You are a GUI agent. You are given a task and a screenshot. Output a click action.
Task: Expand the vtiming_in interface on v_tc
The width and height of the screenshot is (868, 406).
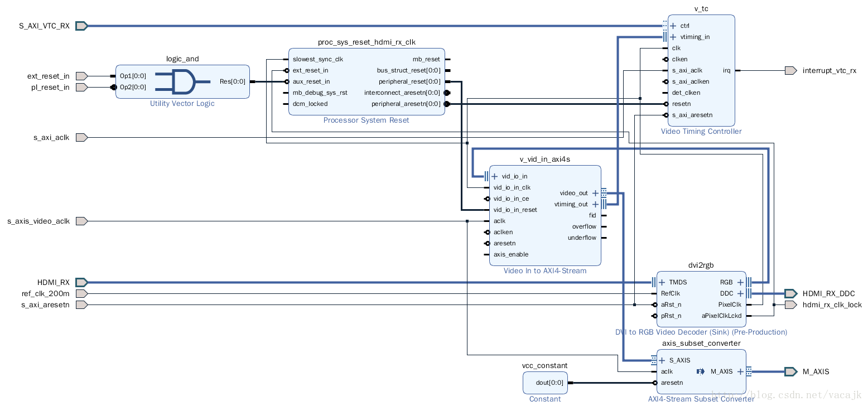(x=673, y=37)
